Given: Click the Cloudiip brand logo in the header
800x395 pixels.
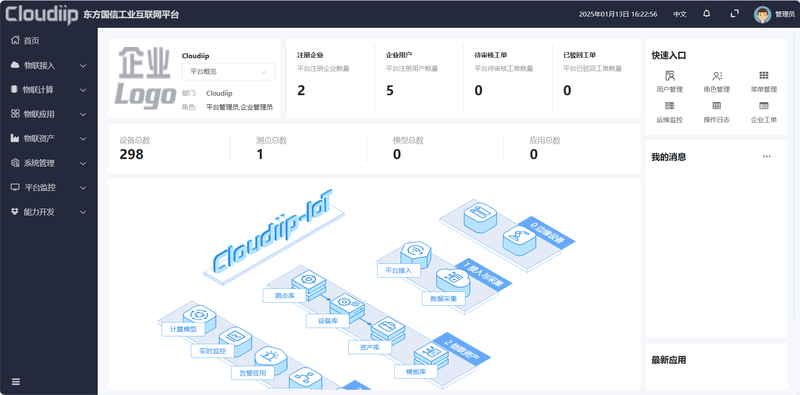Looking at the screenshot, I should pos(41,14).
